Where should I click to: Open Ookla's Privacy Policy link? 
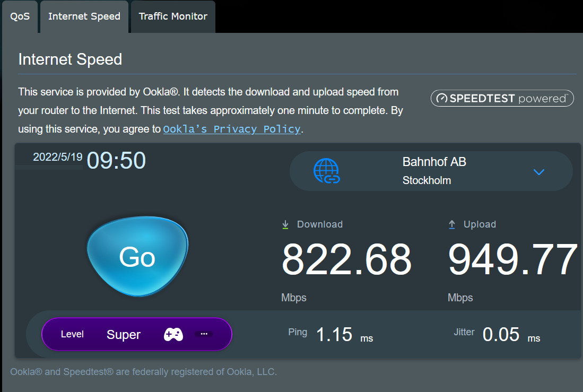[232, 129]
